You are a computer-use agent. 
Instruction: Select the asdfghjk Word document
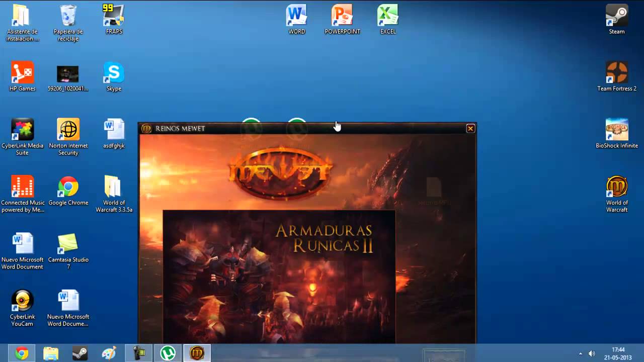114,134
